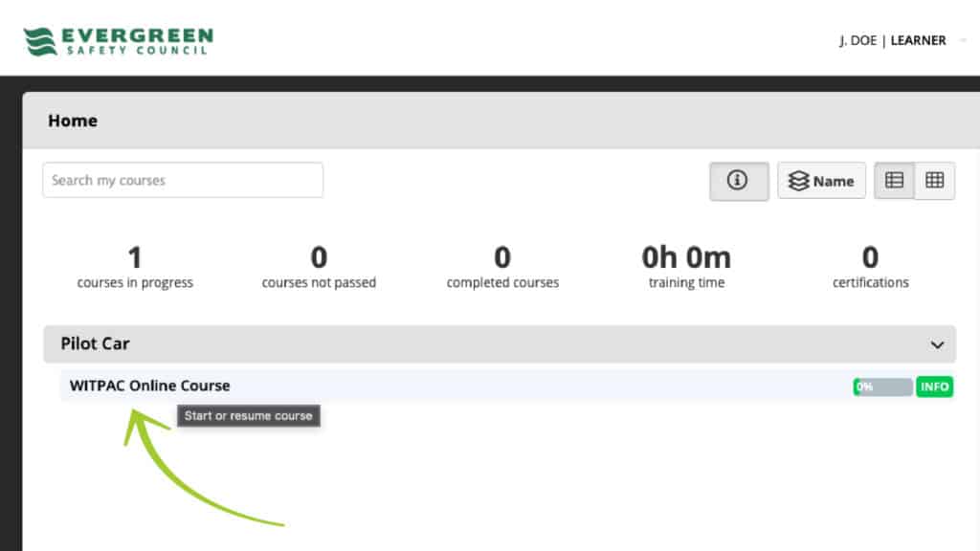Switch to list view
This screenshot has height=551, width=980.
coord(895,181)
